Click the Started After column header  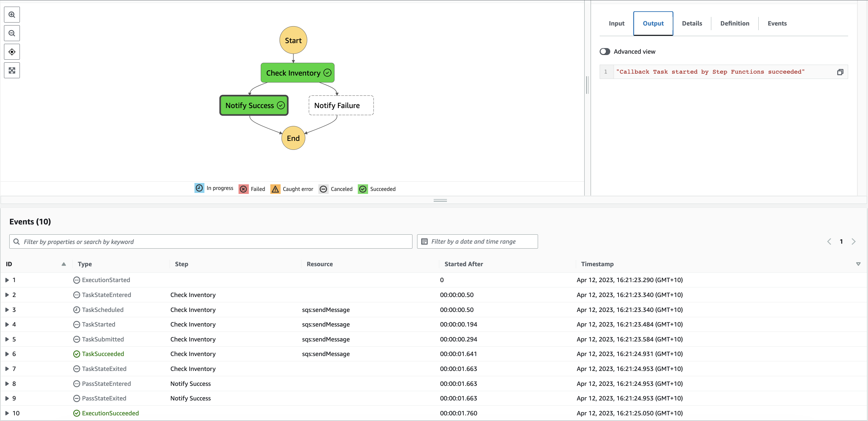point(463,264)
